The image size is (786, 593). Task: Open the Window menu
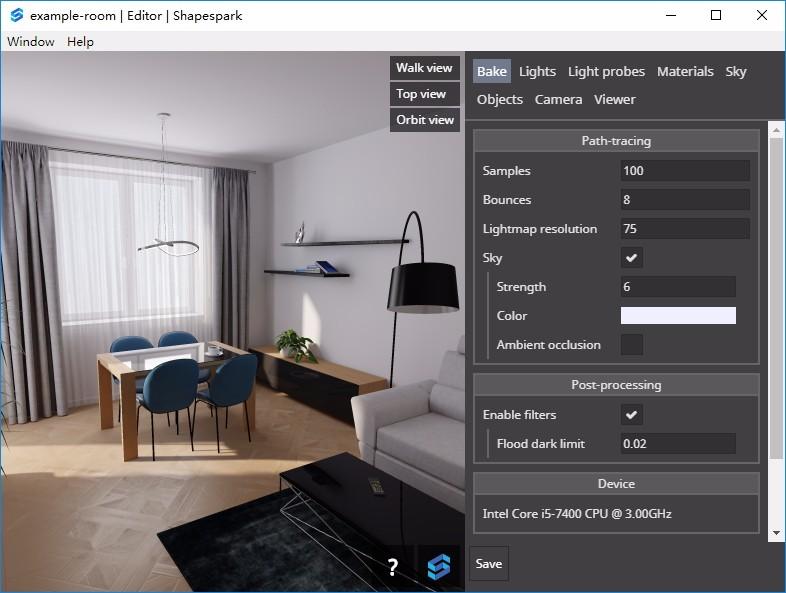(31, 42)
